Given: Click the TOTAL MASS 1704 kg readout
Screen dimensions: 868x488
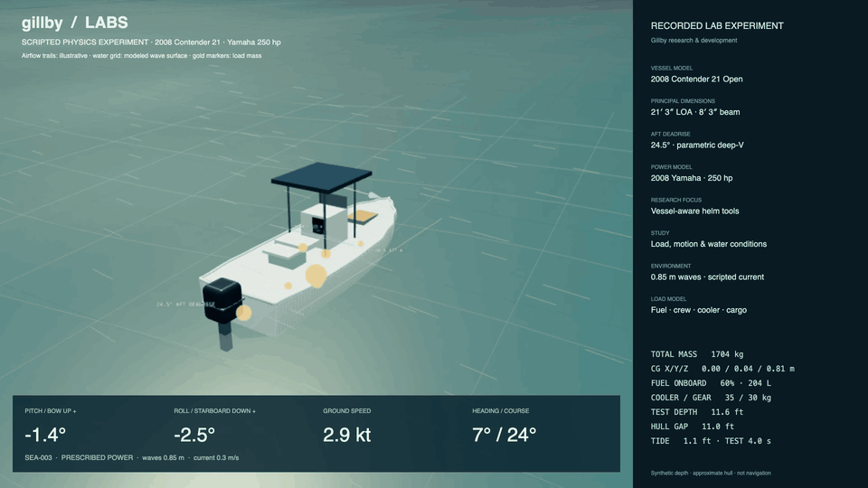Looking at the screenshot, I should pos(697,354).
